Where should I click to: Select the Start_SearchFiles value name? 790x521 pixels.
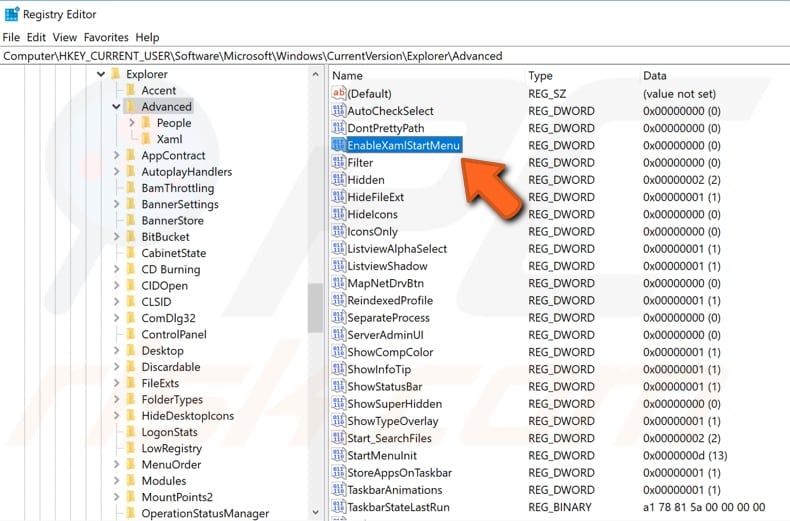tap(389, 438)
